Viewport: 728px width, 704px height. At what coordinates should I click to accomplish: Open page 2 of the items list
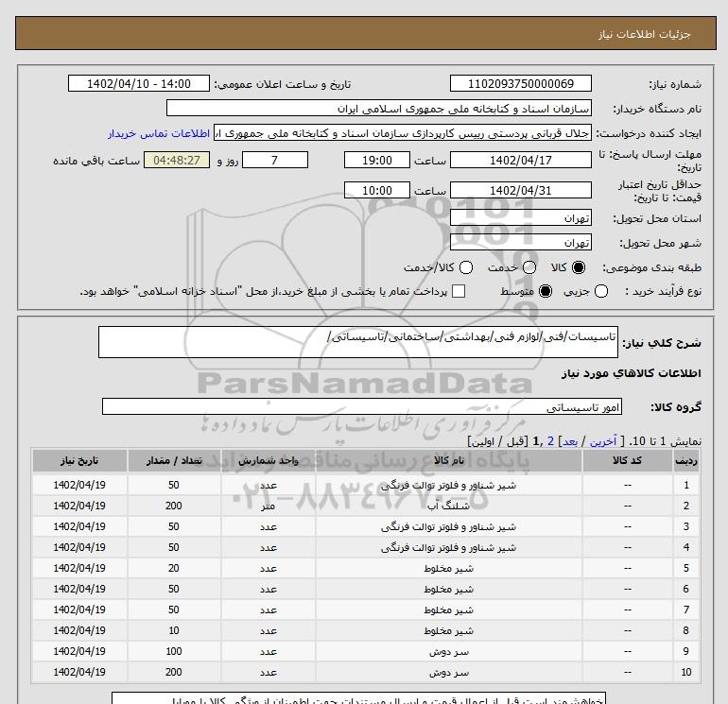[x=550, y=441]
